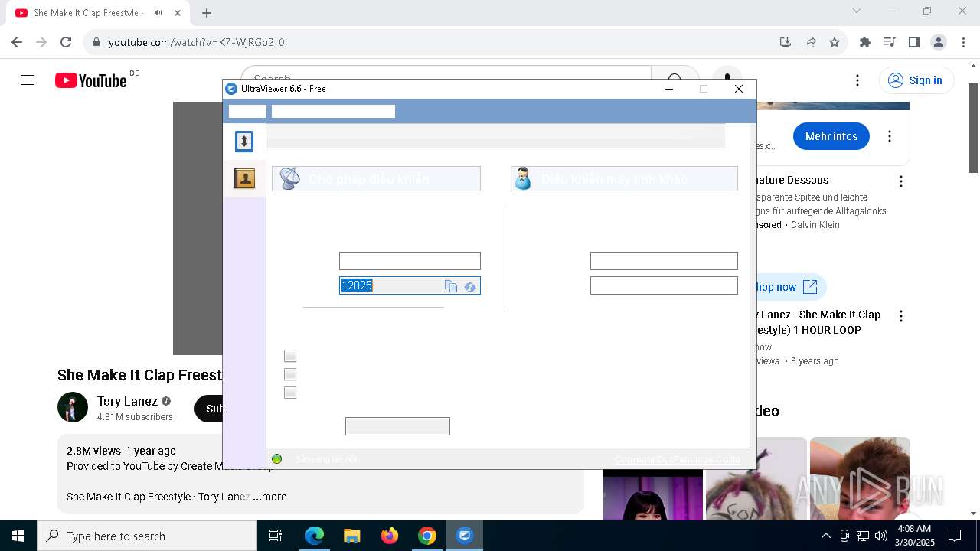Reload the YouTube page
The height and width of the screenshot is (551, 980).
[x=66, y=42]
